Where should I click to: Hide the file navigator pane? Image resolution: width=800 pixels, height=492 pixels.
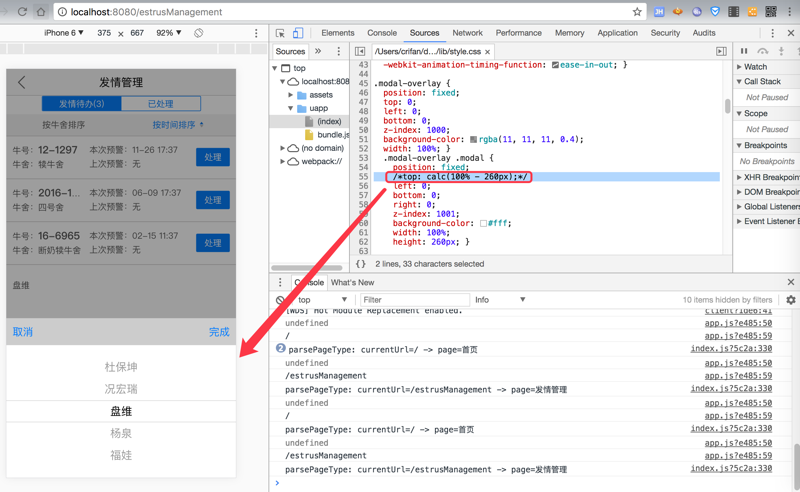tap(360, 51)
